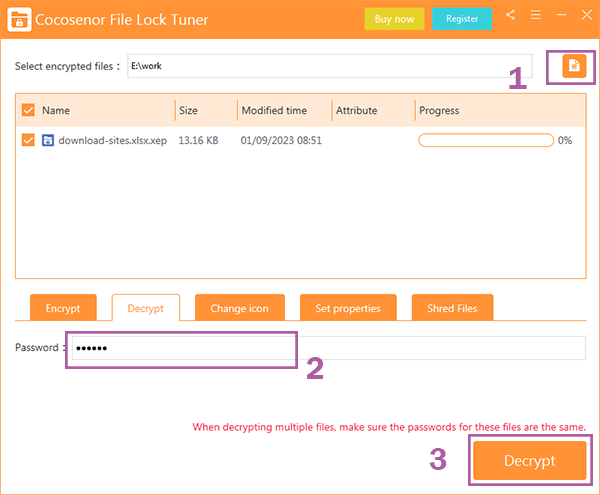Click the 13.16 KB size cell
The image size is (600, 495).
[x=198, y=140]
